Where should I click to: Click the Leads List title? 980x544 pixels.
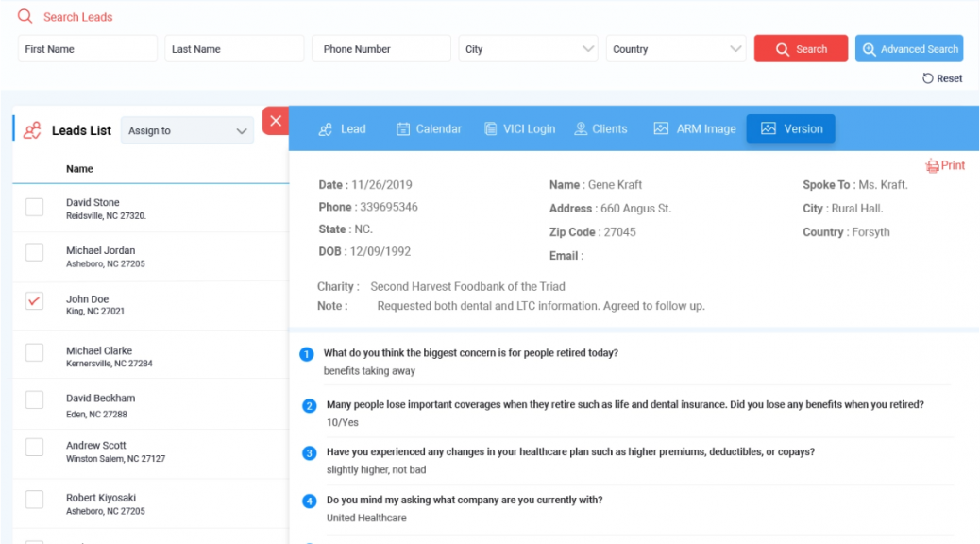coord(81,130)
